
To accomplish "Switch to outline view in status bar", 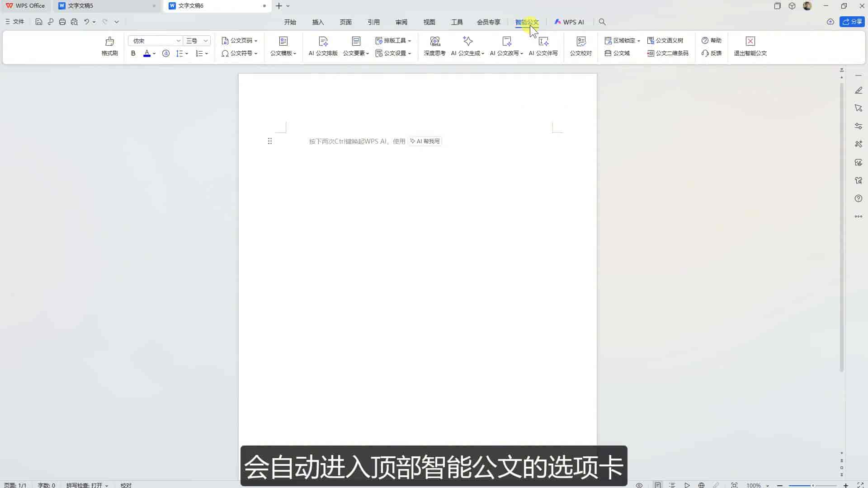I will [x=672, y=485].
